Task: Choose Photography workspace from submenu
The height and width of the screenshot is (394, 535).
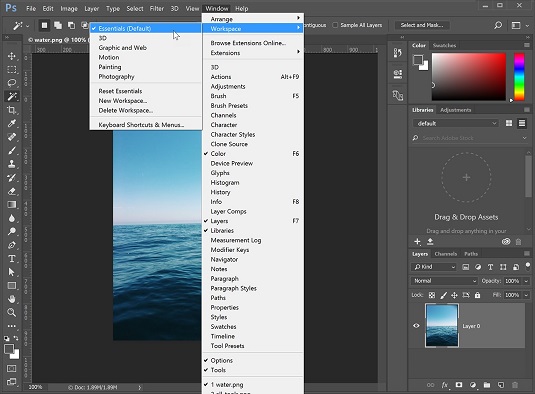Action: pyautogui.click(x=116, y=77)
